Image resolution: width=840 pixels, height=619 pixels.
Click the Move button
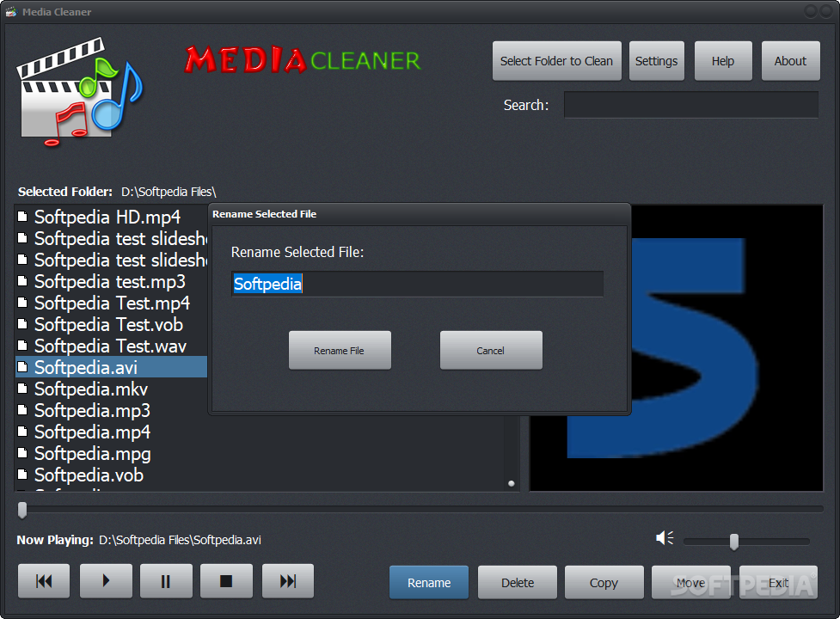pos(690,583)
